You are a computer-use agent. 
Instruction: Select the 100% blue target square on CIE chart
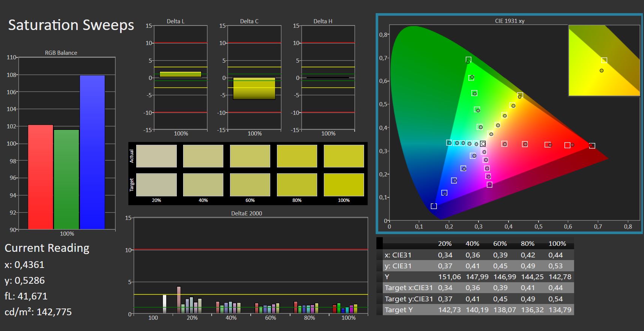click(x=434, y=206)
